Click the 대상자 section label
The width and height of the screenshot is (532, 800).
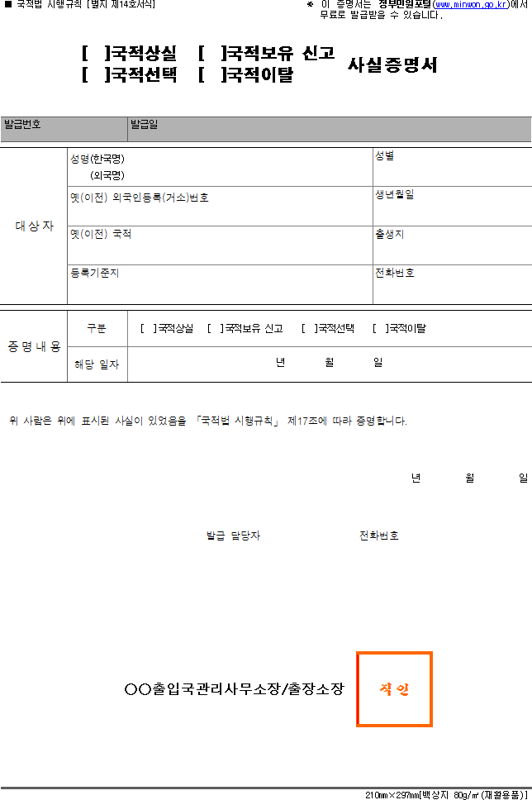pyautogui.click(x=34, y=226)
